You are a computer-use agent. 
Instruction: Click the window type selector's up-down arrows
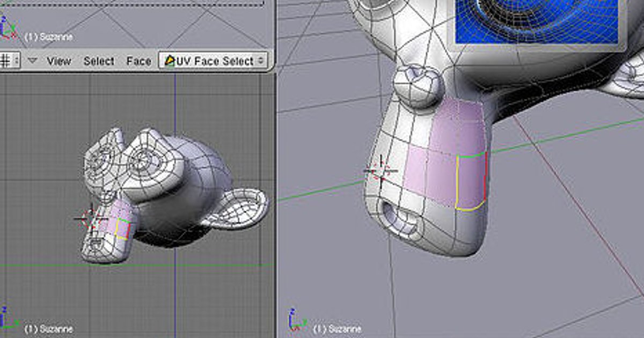pos(16,61)
